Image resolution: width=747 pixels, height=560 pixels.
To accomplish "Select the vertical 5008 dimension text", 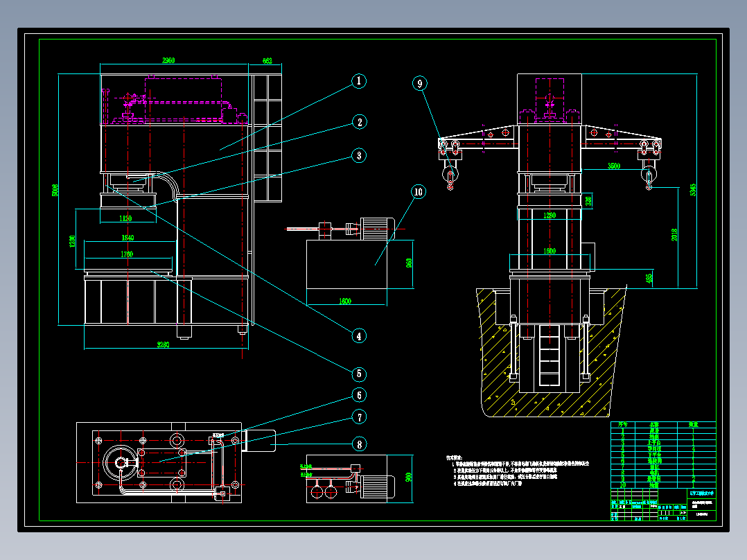I will (x=55, y=190).
